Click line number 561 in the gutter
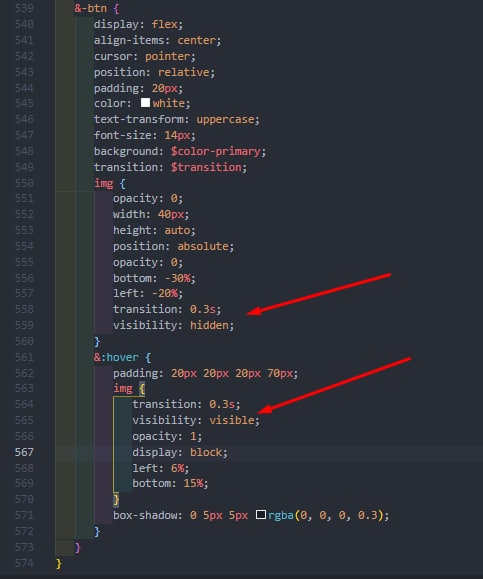This screenshot has height=579, width=483. (24, 357)
